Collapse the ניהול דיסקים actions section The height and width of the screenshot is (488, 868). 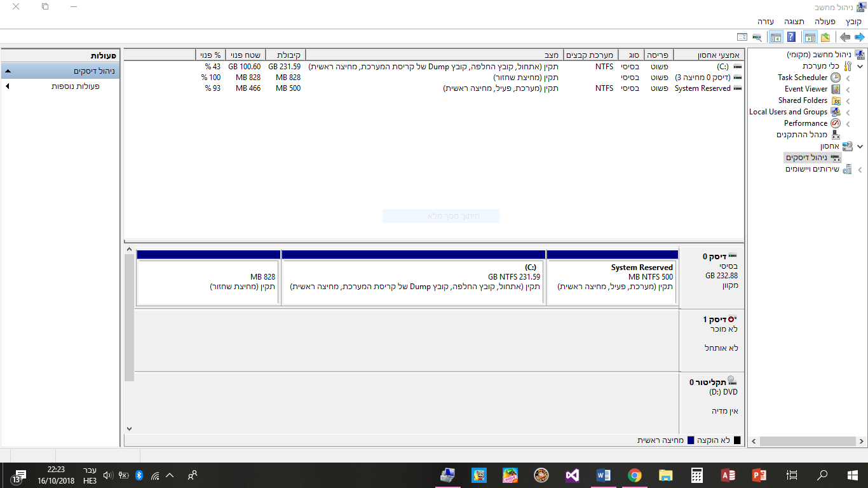[x=8, y=71]
